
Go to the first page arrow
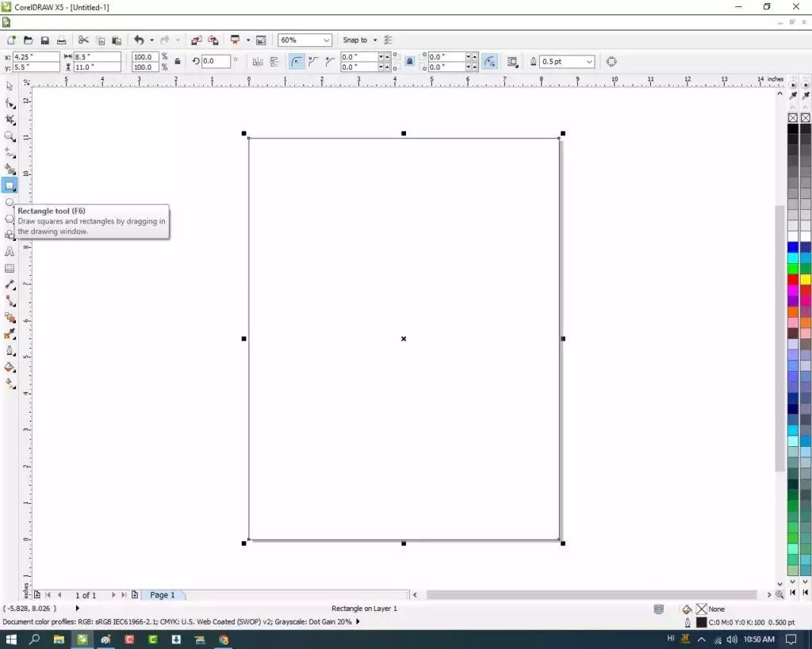pos(48,594)
